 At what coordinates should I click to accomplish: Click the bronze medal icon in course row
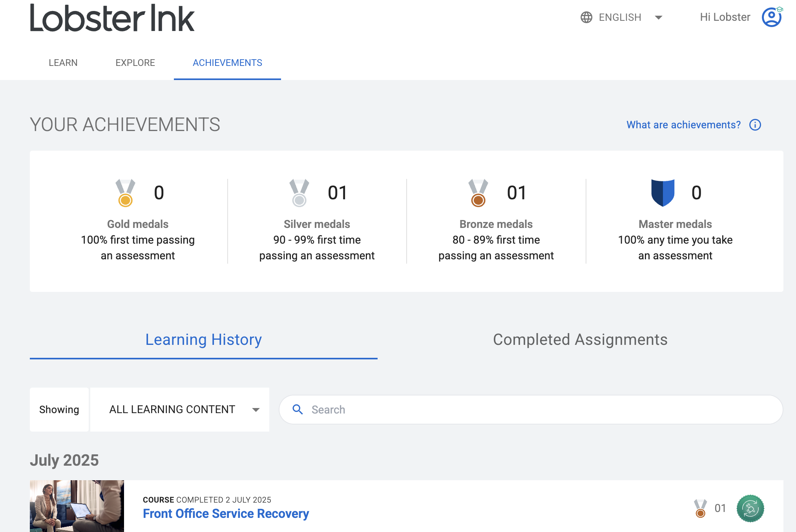(x=700, y=508)
